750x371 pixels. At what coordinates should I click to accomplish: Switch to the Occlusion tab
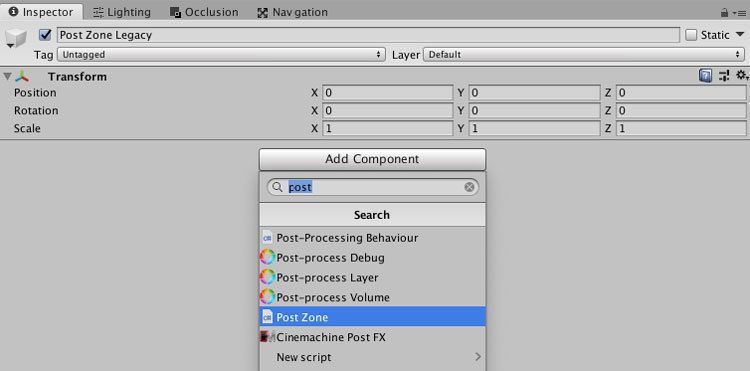[204, 12]
